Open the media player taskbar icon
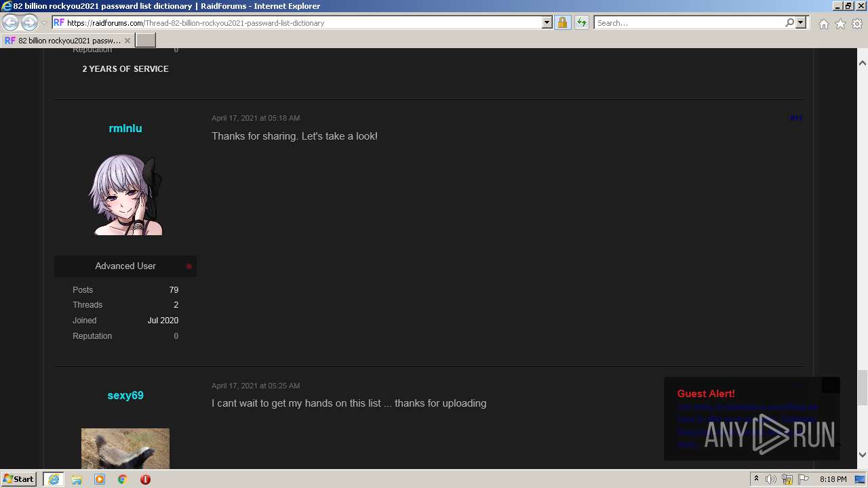 [100, 479]
